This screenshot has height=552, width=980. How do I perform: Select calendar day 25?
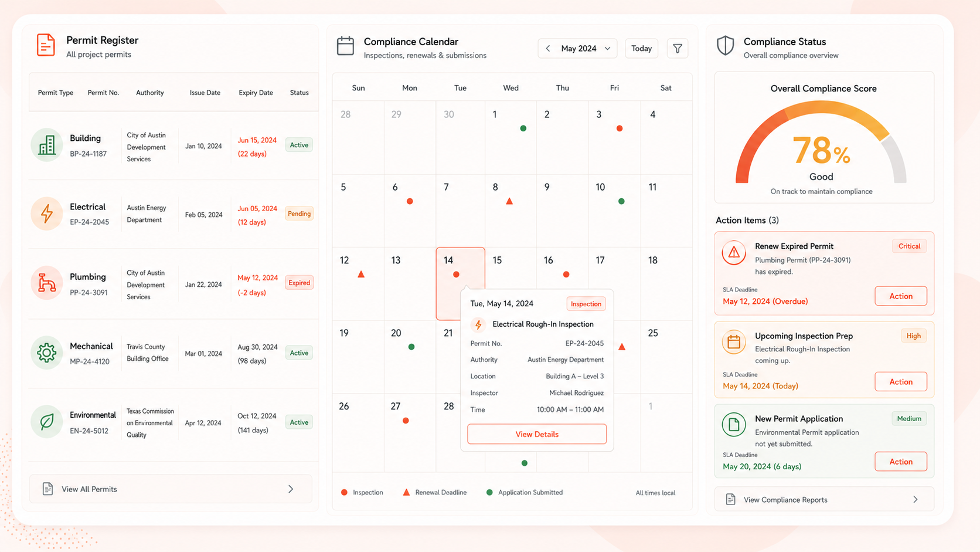coord(666,357)
